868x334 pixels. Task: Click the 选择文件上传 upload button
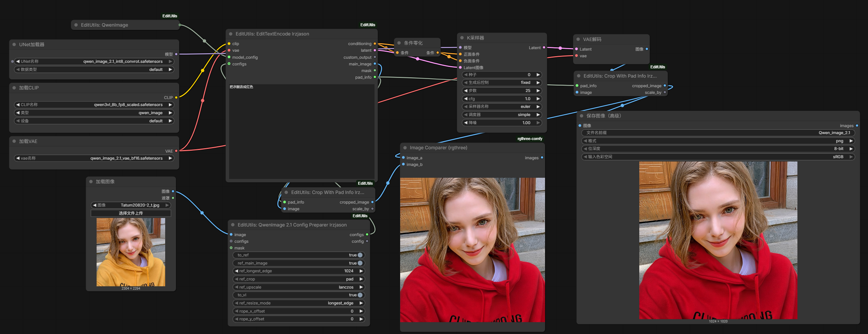coord(131,213)
